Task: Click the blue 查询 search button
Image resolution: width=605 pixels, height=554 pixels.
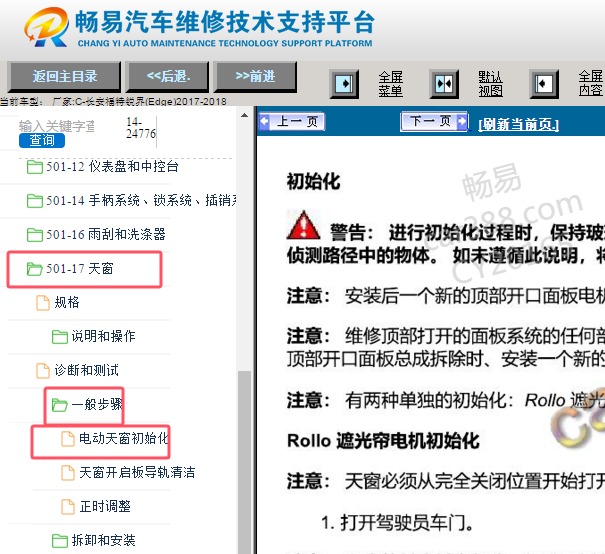Action: 42,140
